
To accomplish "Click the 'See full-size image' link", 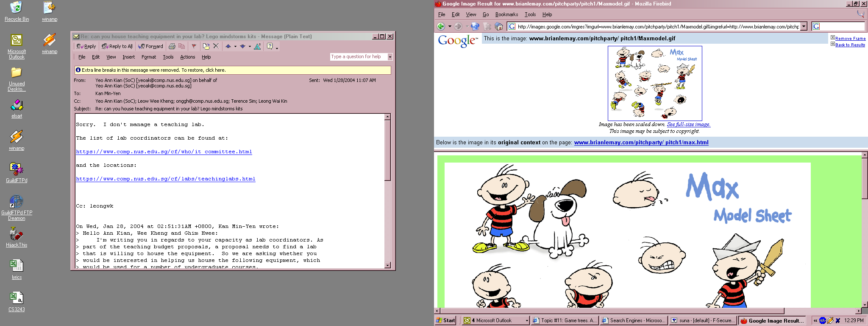I will (x=688, y=124).
